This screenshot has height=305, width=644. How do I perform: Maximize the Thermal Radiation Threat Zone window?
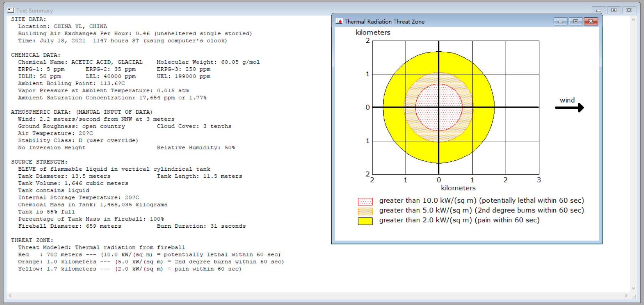[575, 21]
